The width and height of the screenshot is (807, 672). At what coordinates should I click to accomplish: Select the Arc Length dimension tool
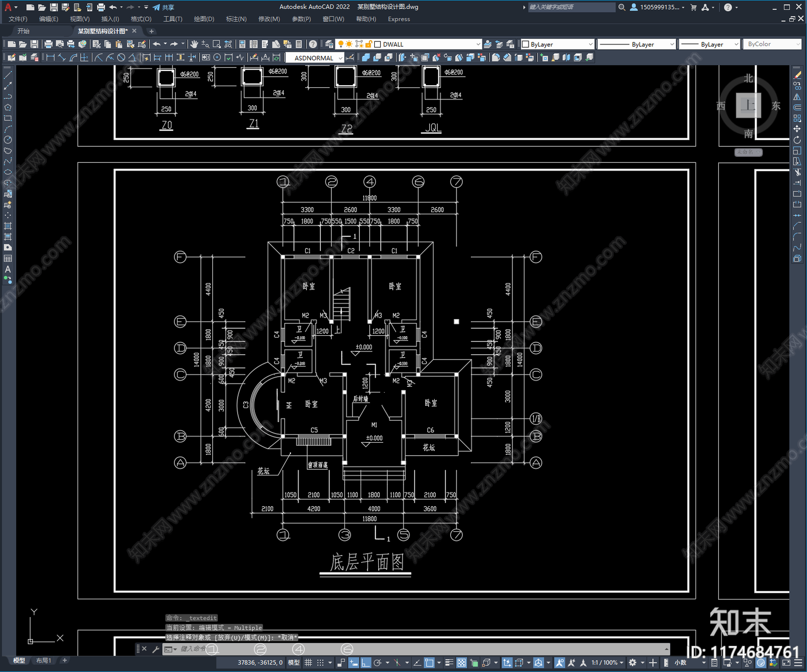[74, 57]
